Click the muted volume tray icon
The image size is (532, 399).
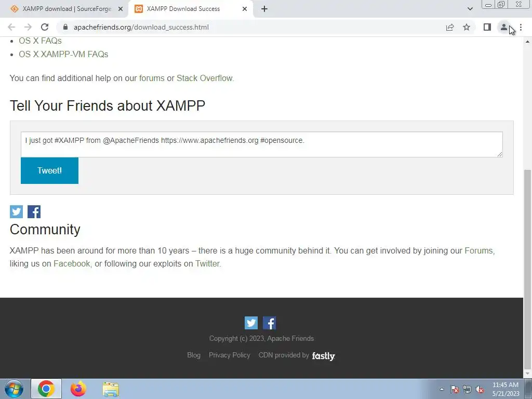click(x=480, y=390)
